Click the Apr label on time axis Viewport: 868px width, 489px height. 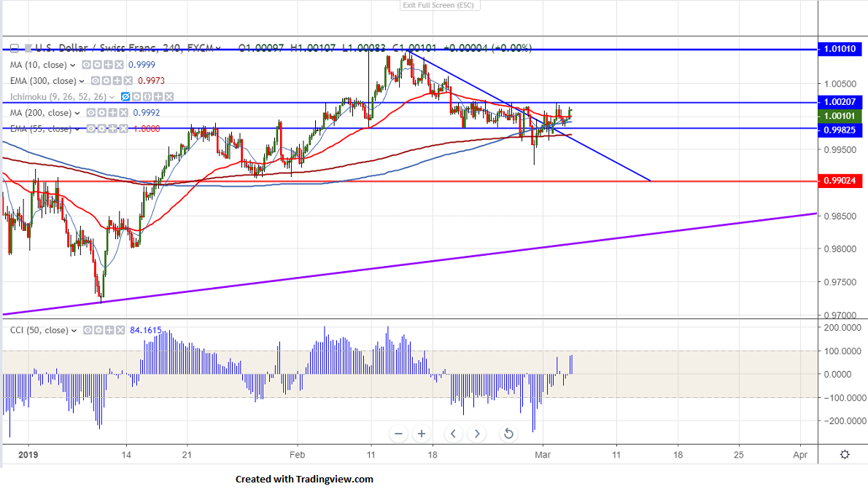pos(800,455)
